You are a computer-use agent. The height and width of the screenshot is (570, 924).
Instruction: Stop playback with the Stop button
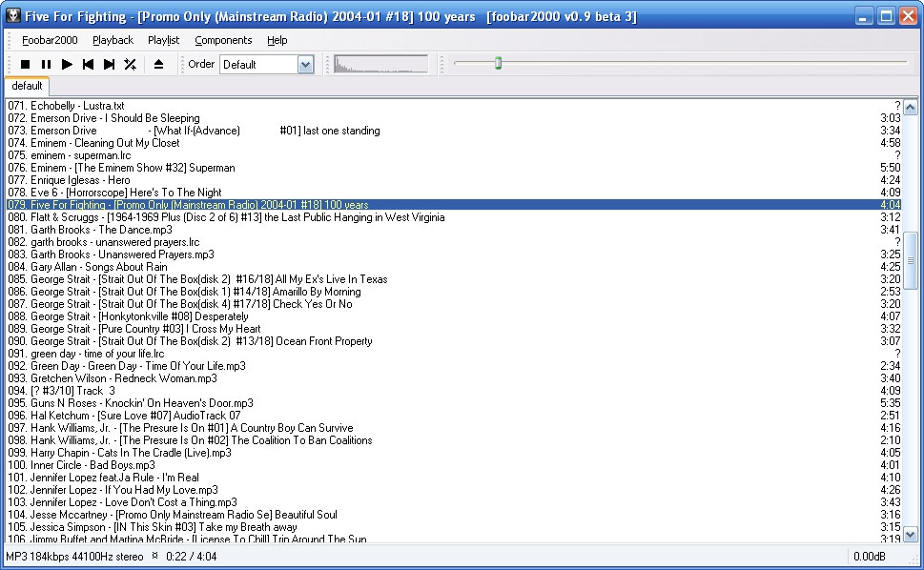click(25, 64)
